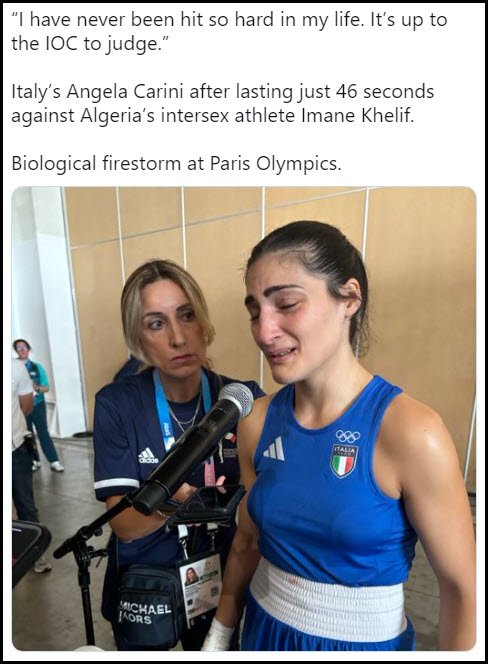Click the Adidas logo on navy shirt sleeve

click(x=148, y=456)
